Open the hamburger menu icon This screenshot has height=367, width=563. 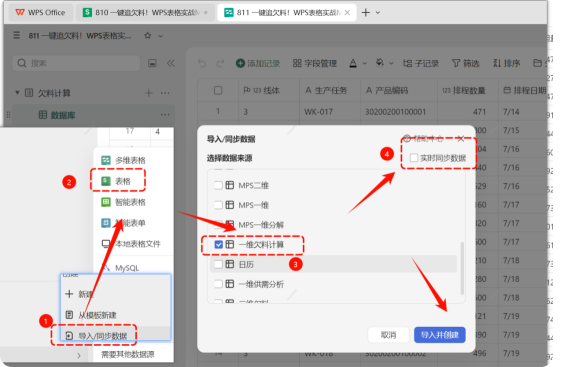click(17, 36)
